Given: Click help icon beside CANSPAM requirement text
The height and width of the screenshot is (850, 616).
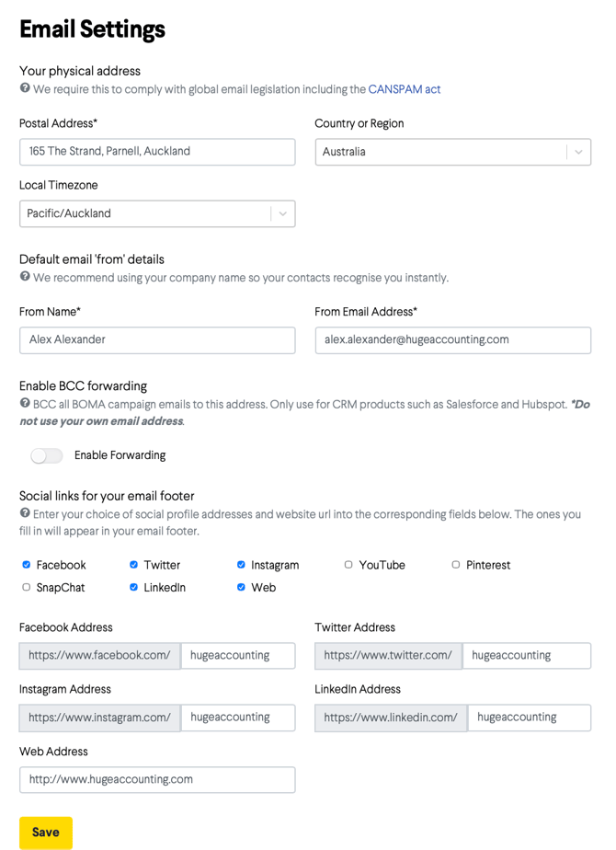Looking at the screenshot, I should click(x=25, y=88).
